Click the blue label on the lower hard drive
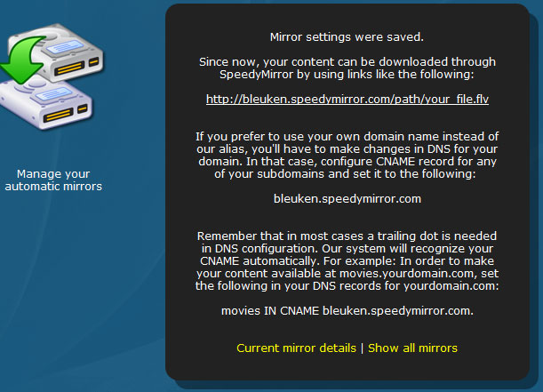543x392 pixels. [x=54, y=94]
